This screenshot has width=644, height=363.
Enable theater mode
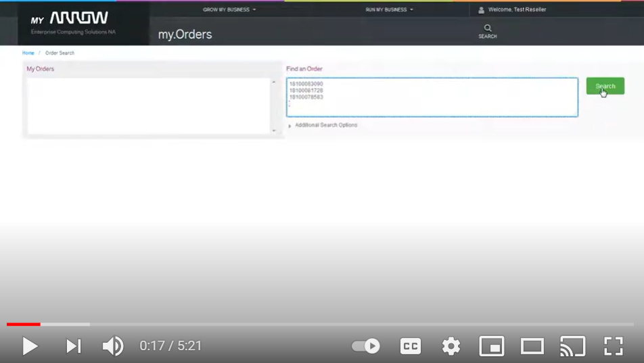pos(532,346)
